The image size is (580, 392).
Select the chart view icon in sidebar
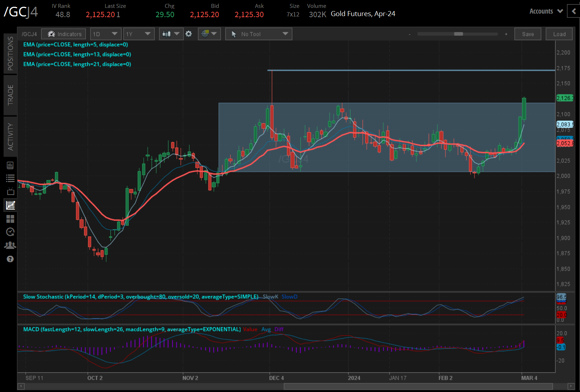pos(10,205)
